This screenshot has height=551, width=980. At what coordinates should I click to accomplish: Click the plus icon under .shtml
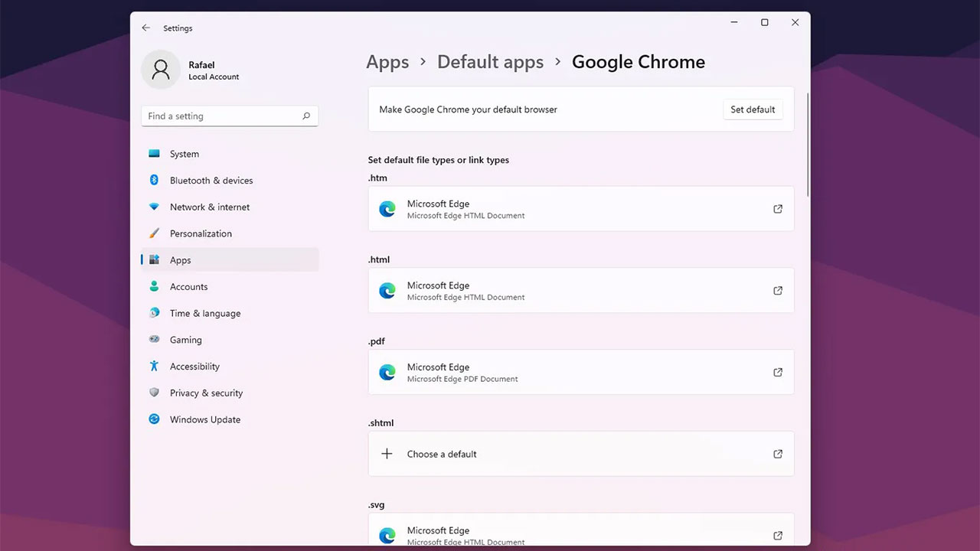click(x=387, y=454)
